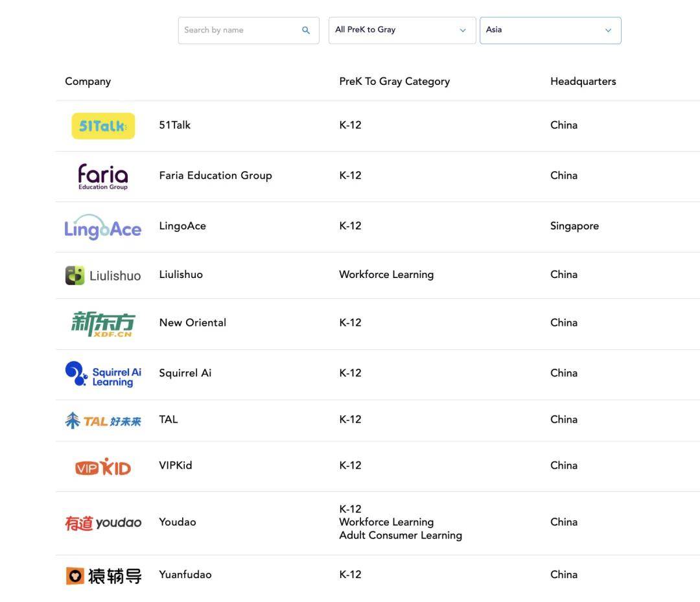Click the Liulishuo logo
This screenshot has height=602, width=700.
coord(103,275)
